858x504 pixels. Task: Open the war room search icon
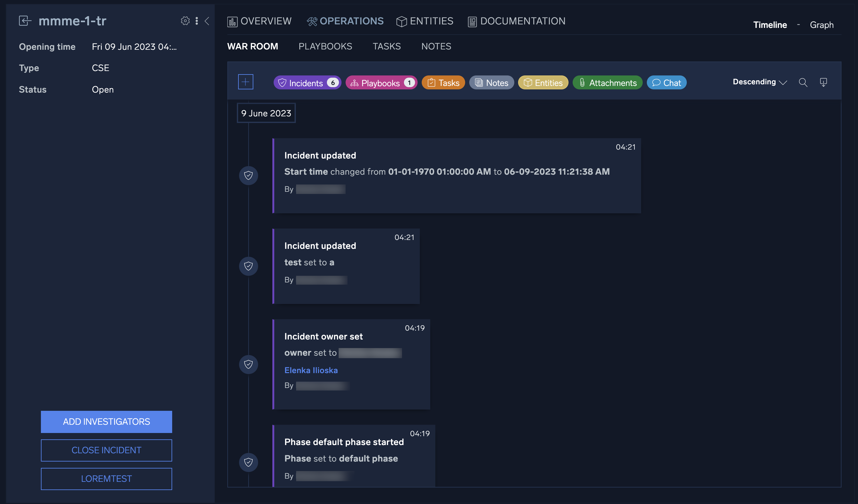[803, 82]
